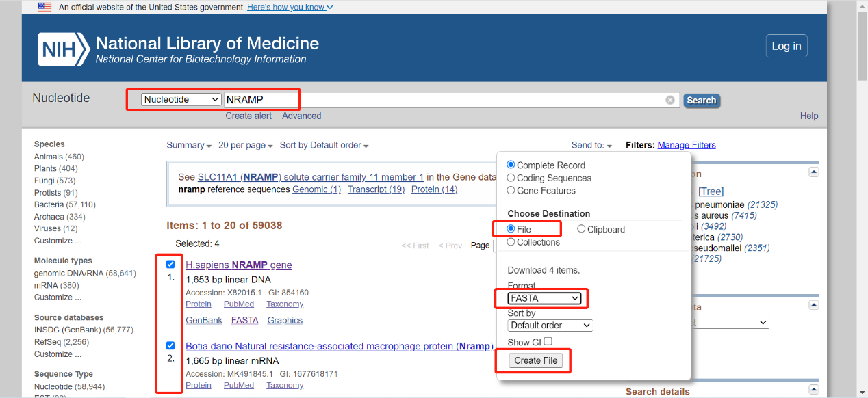This screenshot has height=398, width=868.
Task: Click the NRAMP search text field
Action: pyautogui.click(x=445, y=100)
